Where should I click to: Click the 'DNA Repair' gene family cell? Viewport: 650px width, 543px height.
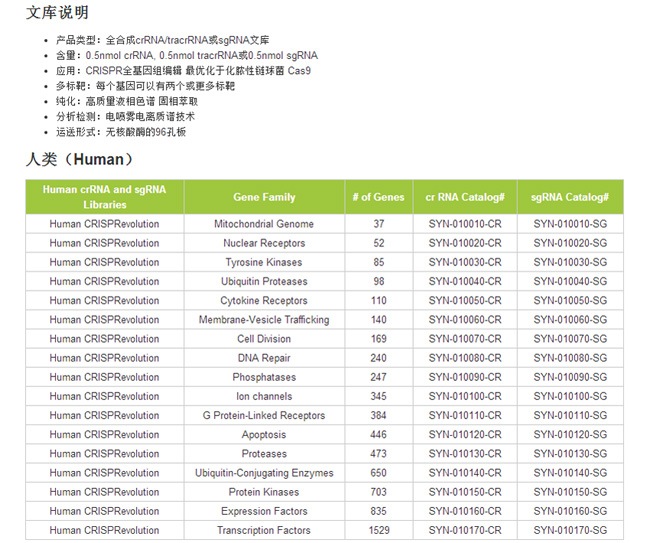point(264,358)
